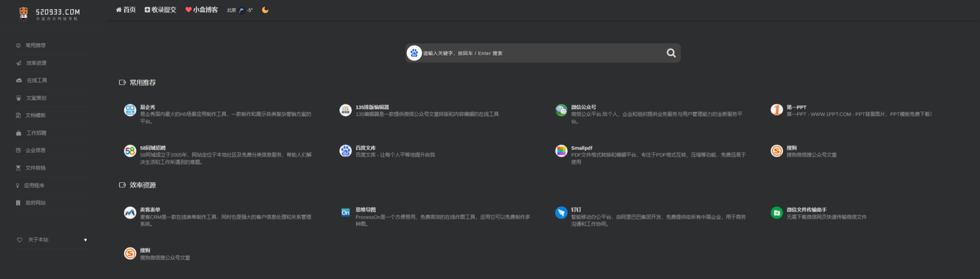Click the 微信公众号 WeChat icon

pos(561,110)
